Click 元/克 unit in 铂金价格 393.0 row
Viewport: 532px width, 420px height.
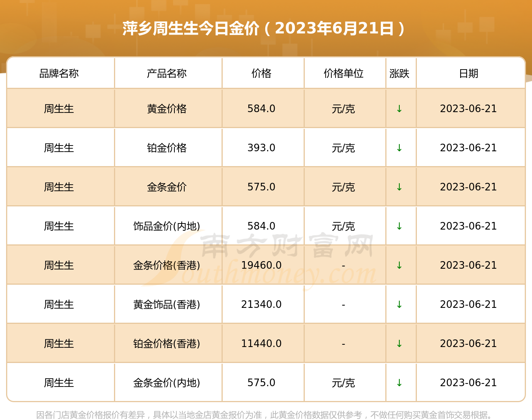344,148
